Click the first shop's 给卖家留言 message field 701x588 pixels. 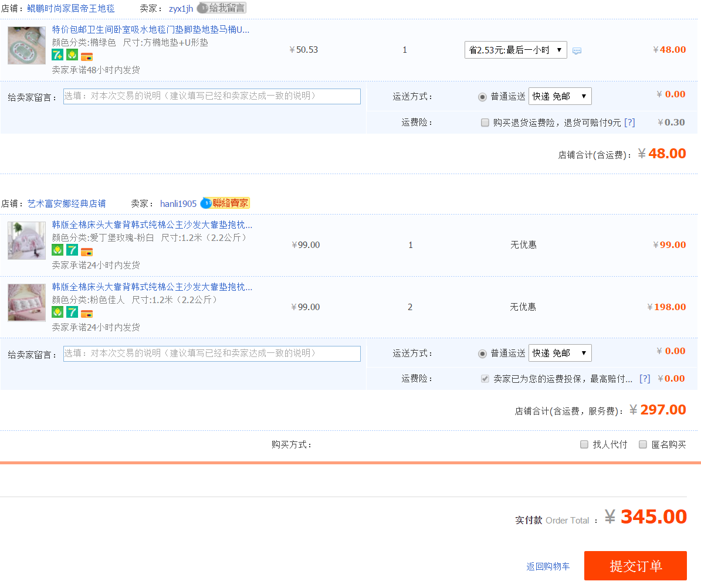[212, 96]
